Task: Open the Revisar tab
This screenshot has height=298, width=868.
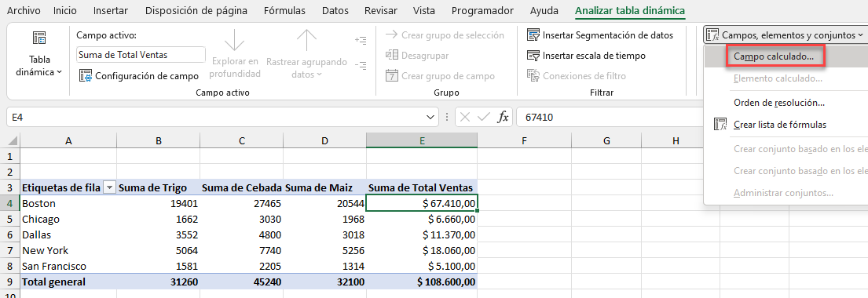Action: 381,10
